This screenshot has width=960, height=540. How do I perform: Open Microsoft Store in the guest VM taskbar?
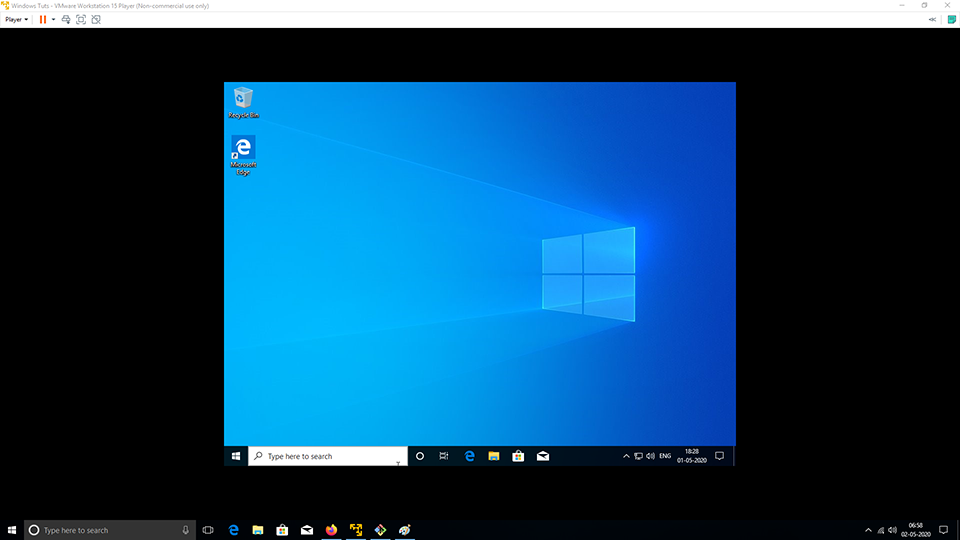[x=518, y=456]
